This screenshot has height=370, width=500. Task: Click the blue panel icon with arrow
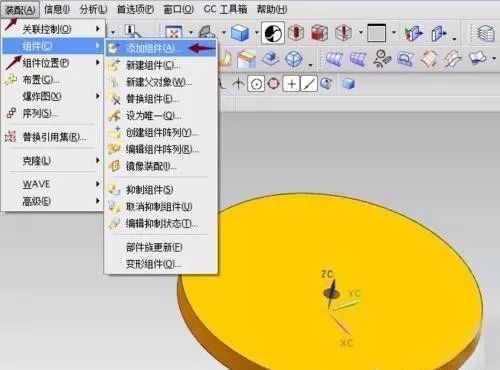tap(439, 33)
